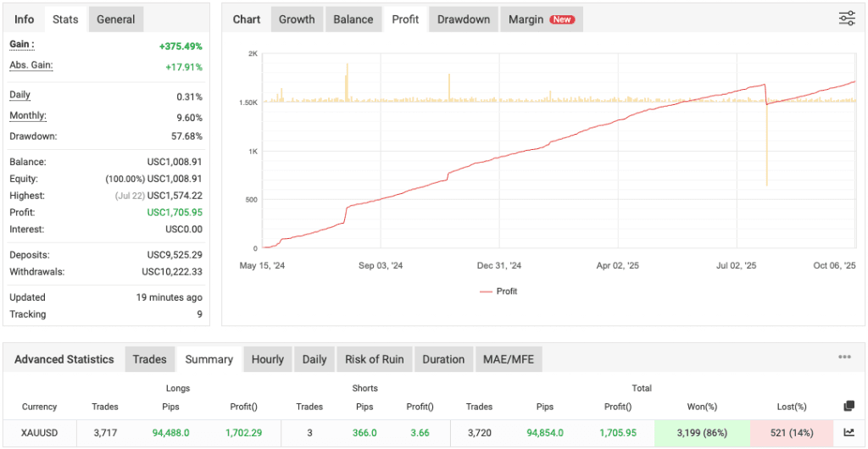Open the General tab
Viewport: 868px width, 449px height.
click(116, 19)
